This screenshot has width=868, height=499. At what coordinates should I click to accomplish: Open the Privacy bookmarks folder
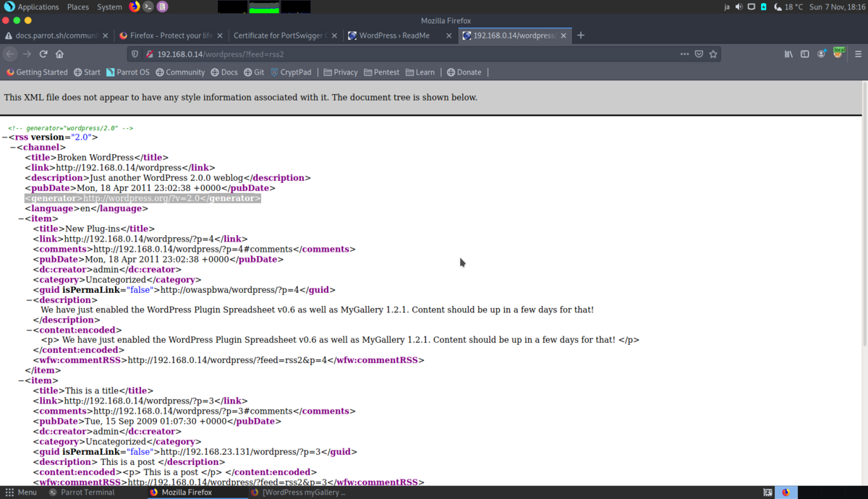340,72
